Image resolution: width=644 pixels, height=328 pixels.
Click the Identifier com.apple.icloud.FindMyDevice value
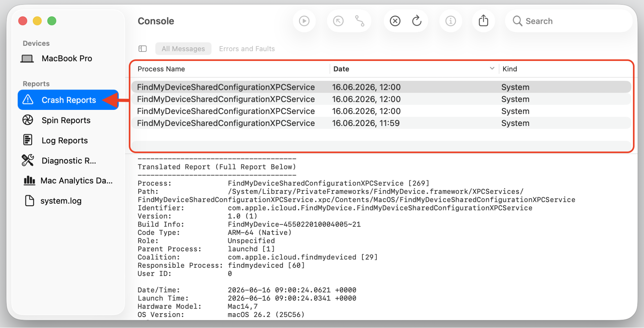[380, 208]
